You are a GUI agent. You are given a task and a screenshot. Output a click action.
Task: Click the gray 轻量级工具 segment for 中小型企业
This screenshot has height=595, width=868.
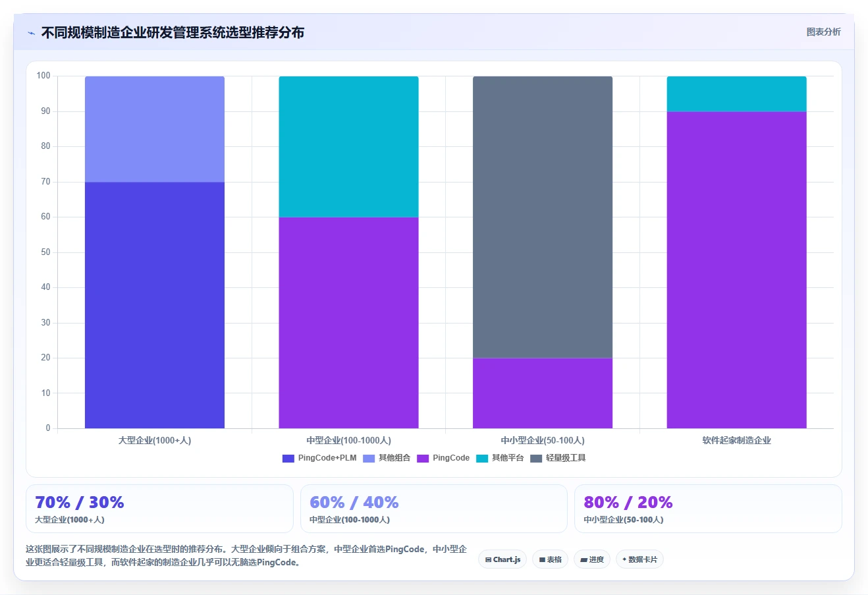pyautogui.click(x=543, y=217)
